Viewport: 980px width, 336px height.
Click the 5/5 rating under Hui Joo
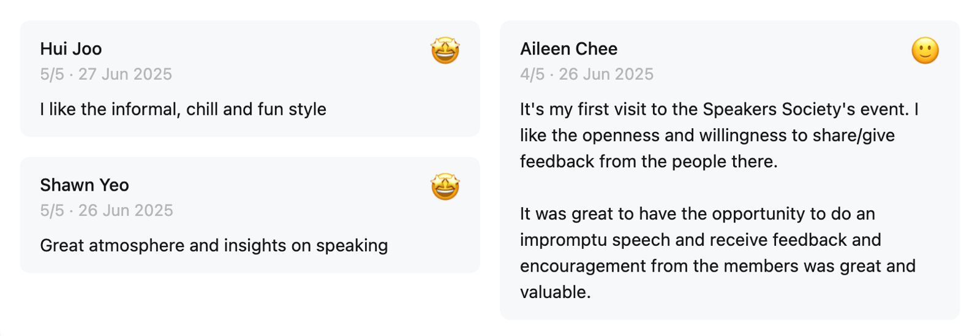[52, 74]
